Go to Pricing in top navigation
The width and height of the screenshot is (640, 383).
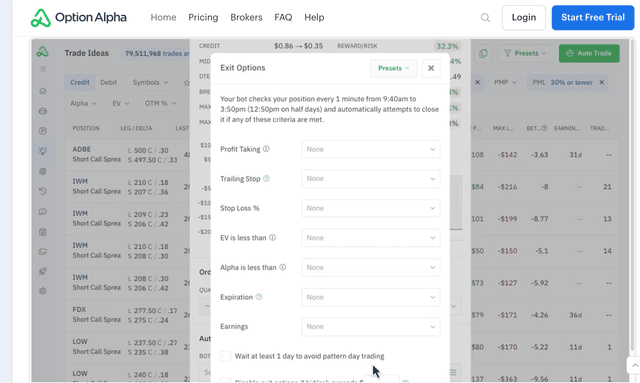pyautogui.click(x=203, y=18)
